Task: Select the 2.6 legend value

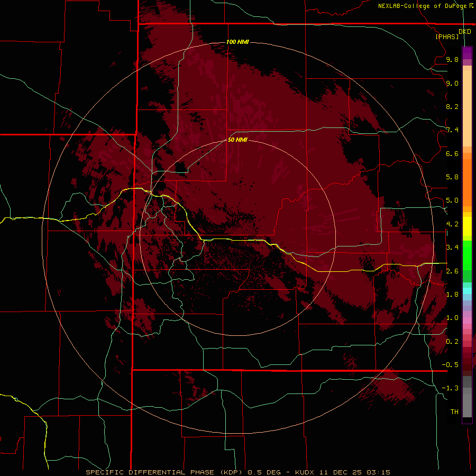Action: 452,271
